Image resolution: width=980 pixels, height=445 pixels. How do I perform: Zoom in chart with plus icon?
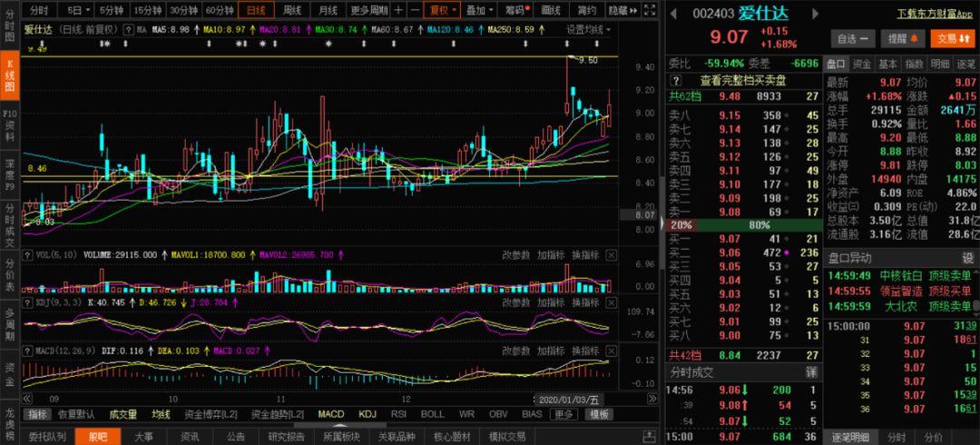click(398, 10)
